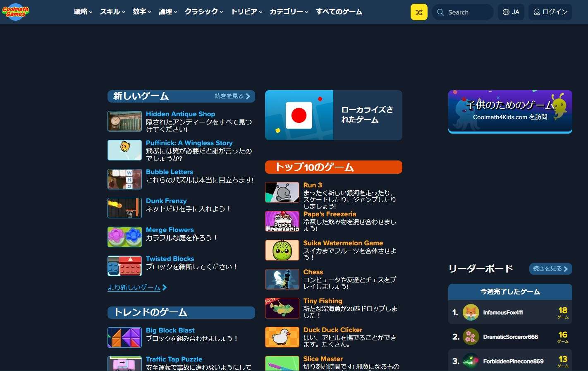Viewport: 588px width, 371px height.
Task: Open Hidden Antique Shop thumbnail
Action: click(x=124, y=121)
